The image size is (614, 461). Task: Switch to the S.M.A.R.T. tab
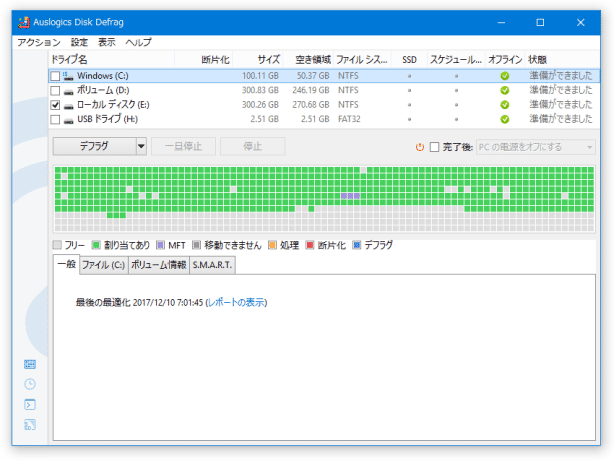[x=212, y=265]
